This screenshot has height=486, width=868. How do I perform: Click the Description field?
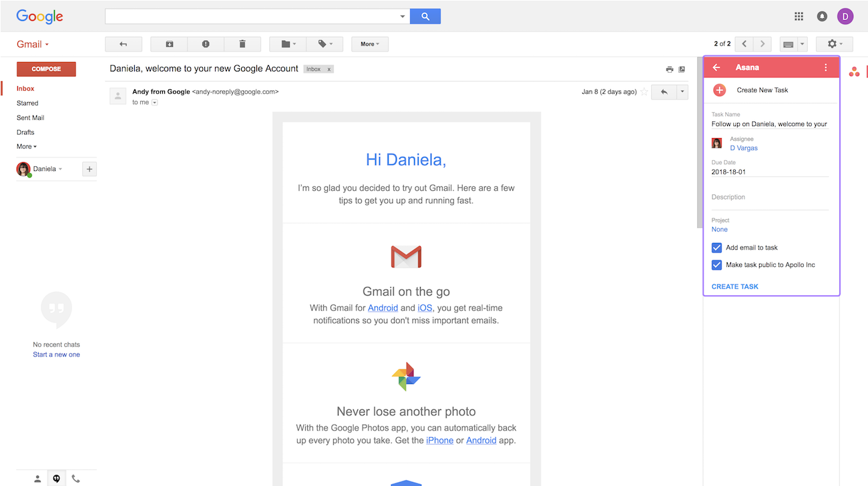770,198
